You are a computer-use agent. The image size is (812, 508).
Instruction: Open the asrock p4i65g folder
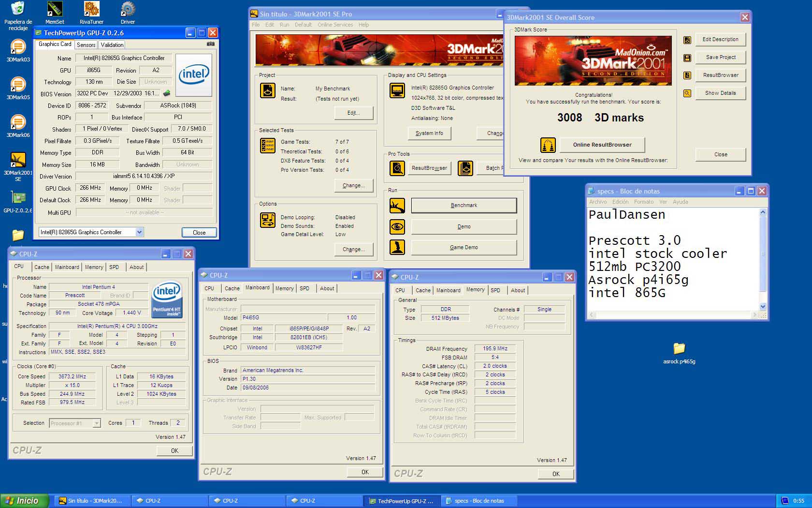coord(679,353)
